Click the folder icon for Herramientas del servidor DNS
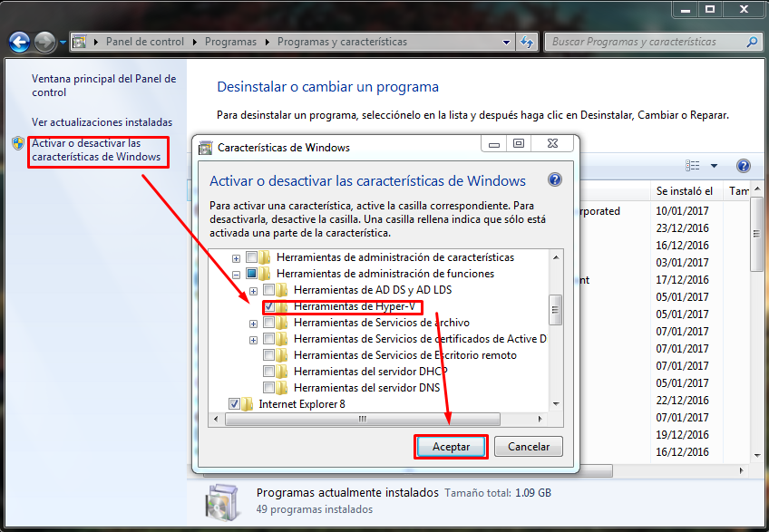Image resolution: width=769 pixels, height=532 pixels. tap(281, 388)
